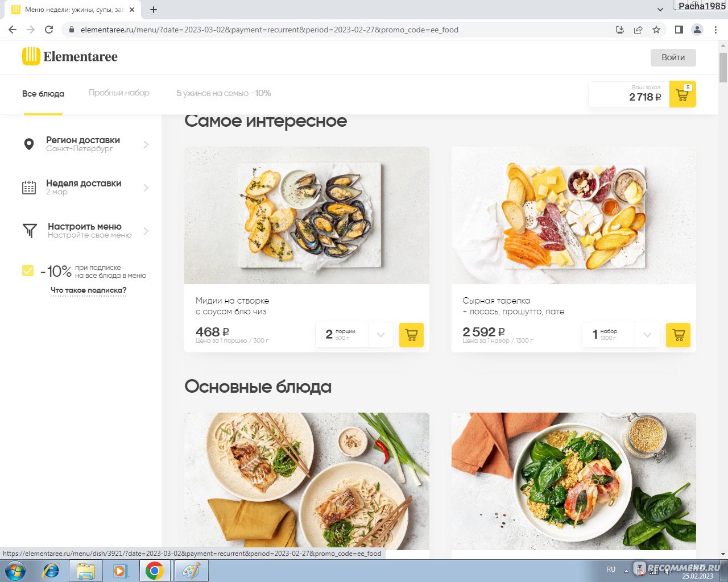
Task: Open the mussels dish photo
Action: (307, 215)
